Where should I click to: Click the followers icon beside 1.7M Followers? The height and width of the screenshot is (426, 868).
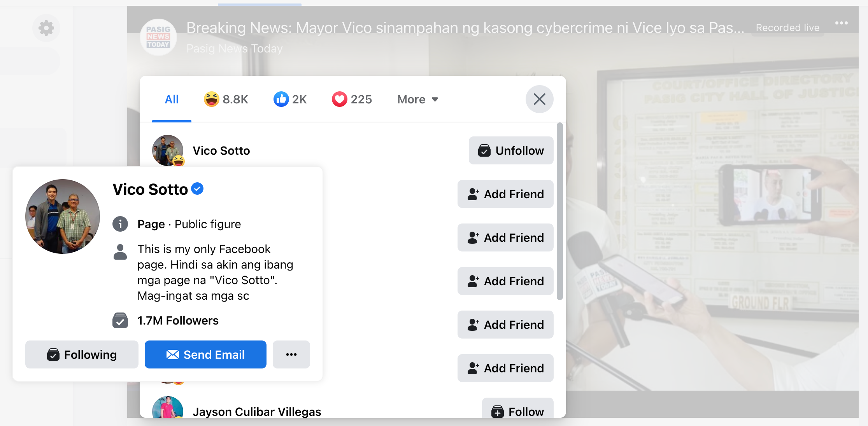tap(120, 321)
